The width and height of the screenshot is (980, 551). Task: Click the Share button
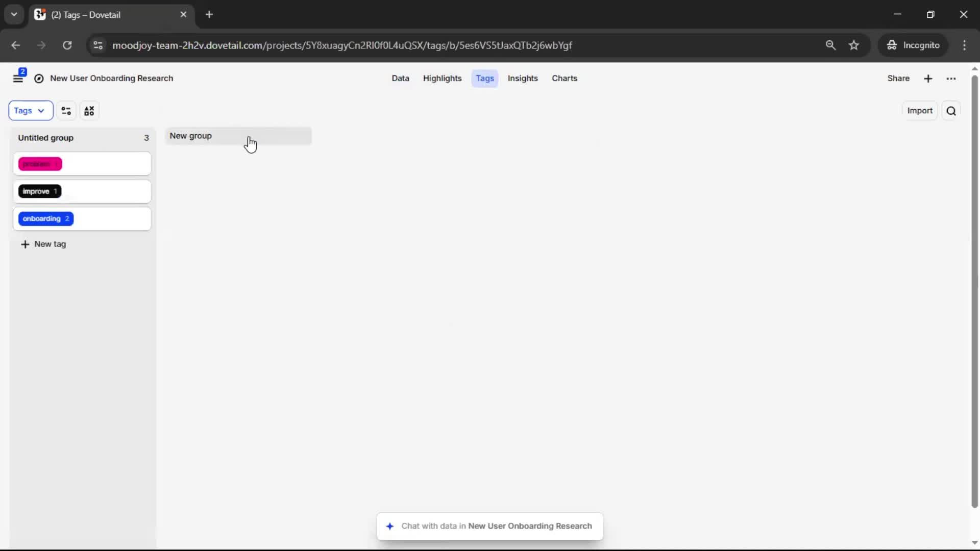[898, 79]
